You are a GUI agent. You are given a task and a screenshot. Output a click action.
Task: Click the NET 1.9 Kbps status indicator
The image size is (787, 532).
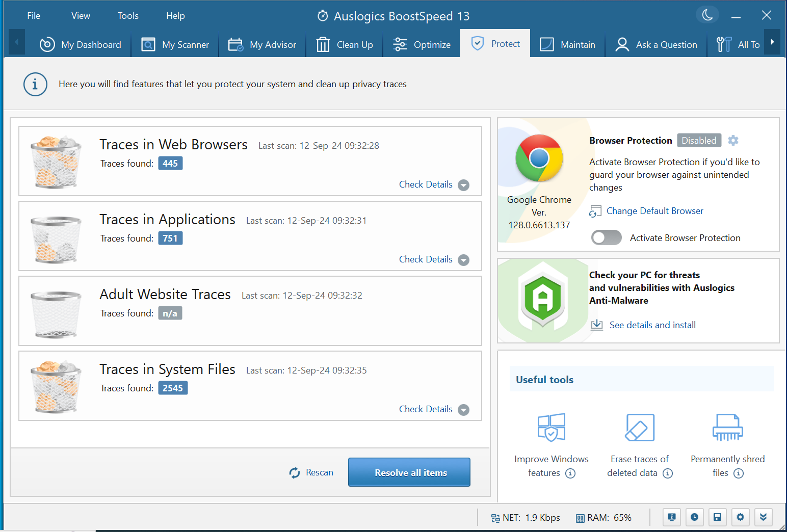[x=525, y=518]
